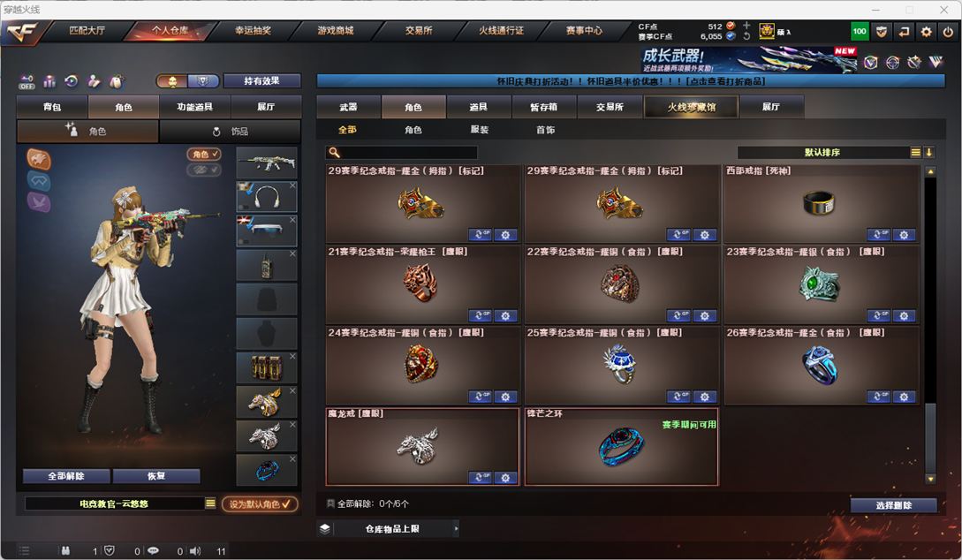962x560 pixels.
Task: Toggle the 角色 checkmark pill on preview
Action: (x=204, y=154)
